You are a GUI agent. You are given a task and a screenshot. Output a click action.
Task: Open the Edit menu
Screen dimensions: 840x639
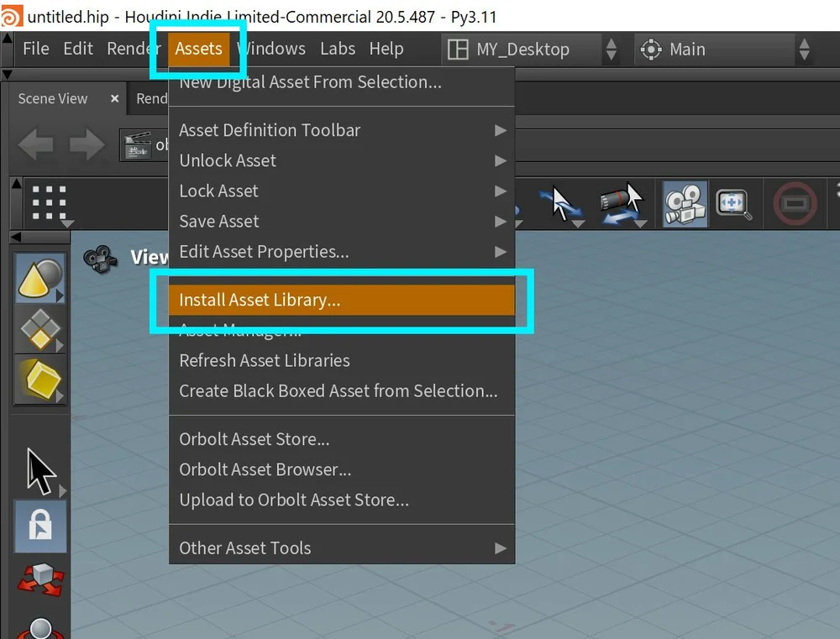pos(77,49)
